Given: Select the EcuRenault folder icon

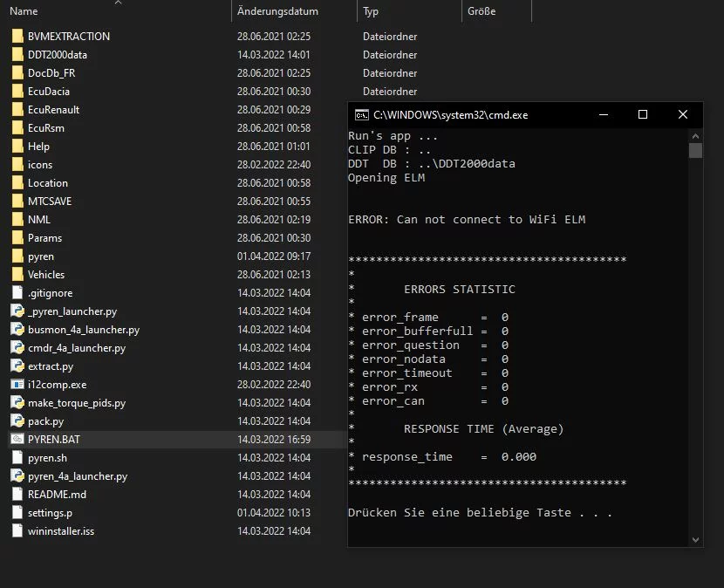Looking at the screenshot, I should click(x=17, y=110).
